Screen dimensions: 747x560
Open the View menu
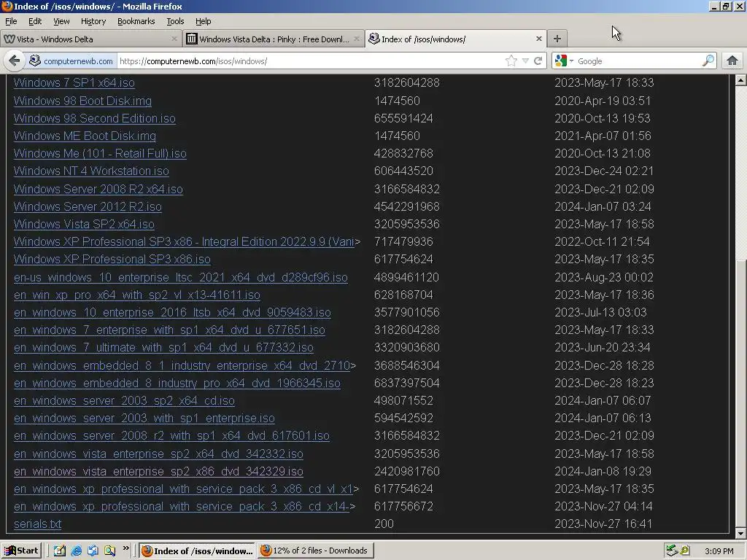[x=61, y=21]
